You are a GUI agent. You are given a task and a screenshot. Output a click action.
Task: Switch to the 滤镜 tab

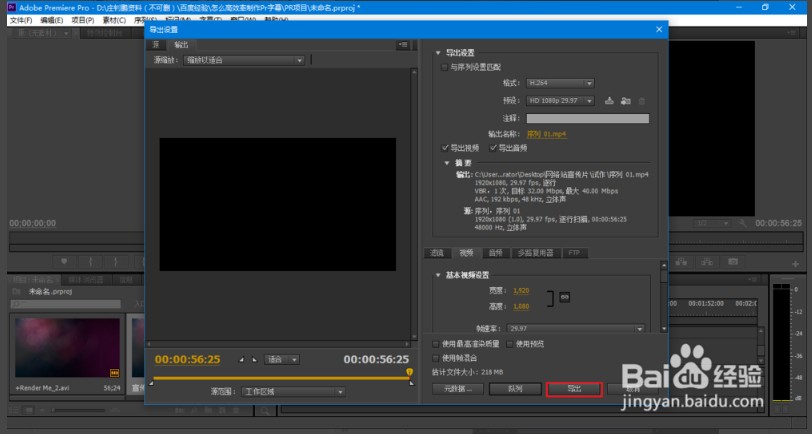coord(436,253)
